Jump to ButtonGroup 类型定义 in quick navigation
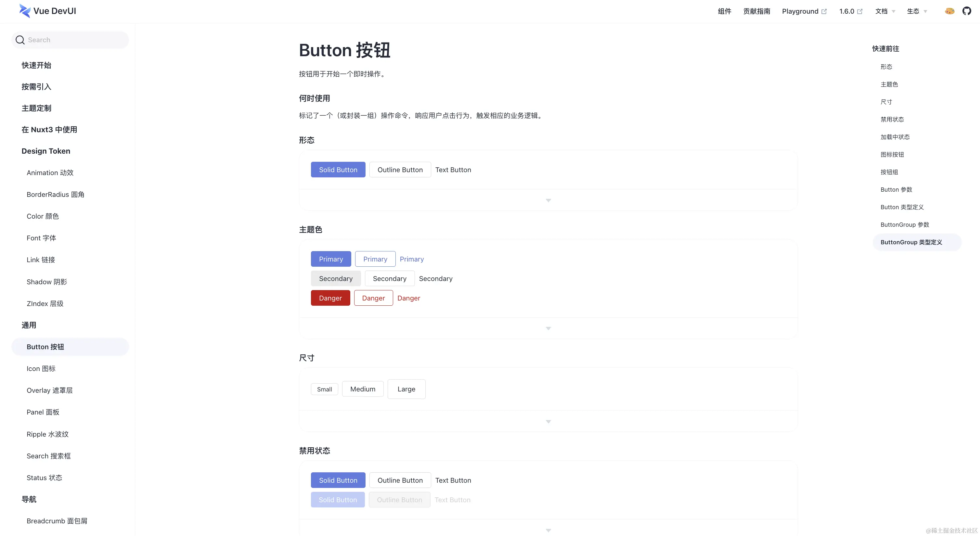 917,242
